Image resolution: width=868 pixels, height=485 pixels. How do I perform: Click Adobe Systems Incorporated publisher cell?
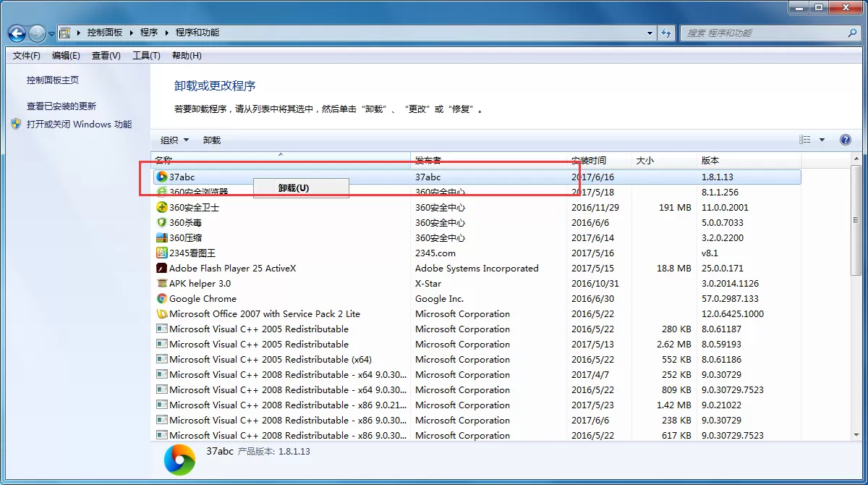pos(477,268)
